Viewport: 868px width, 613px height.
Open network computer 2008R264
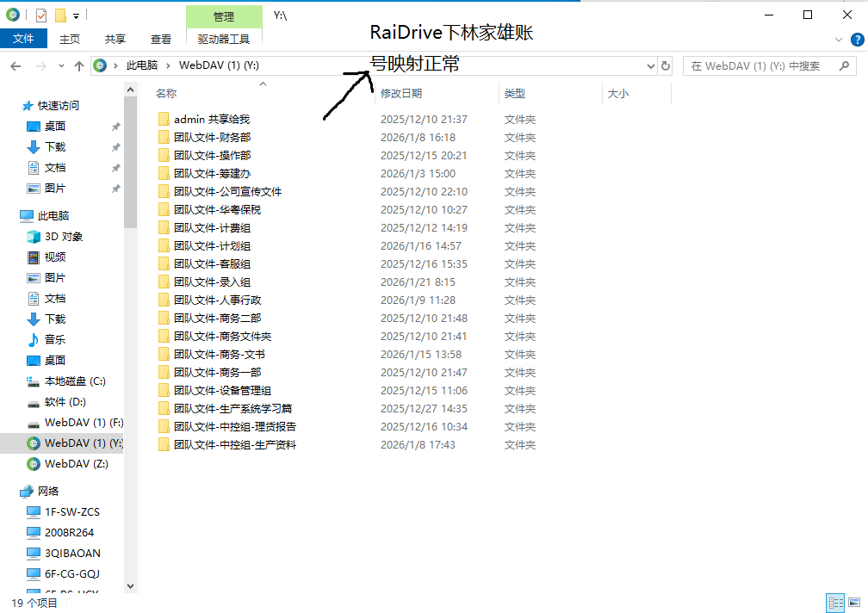[x=69, y=533]
